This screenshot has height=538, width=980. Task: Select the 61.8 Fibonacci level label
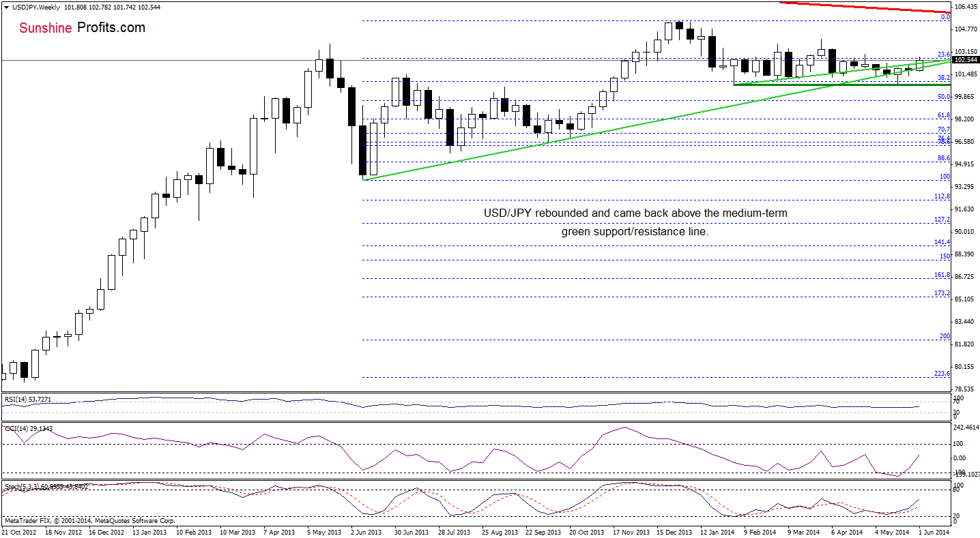tap(944, 115)
